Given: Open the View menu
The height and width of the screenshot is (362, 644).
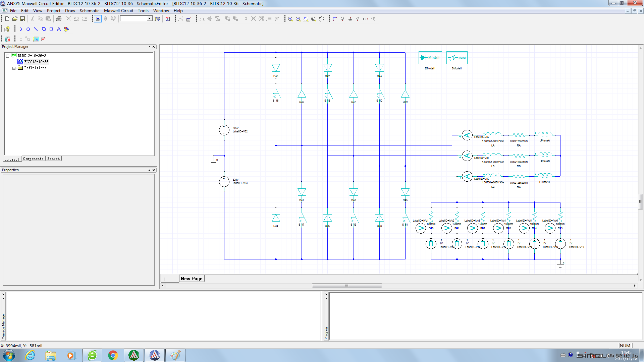Looking at the screenshot, I should click(38, 10).
